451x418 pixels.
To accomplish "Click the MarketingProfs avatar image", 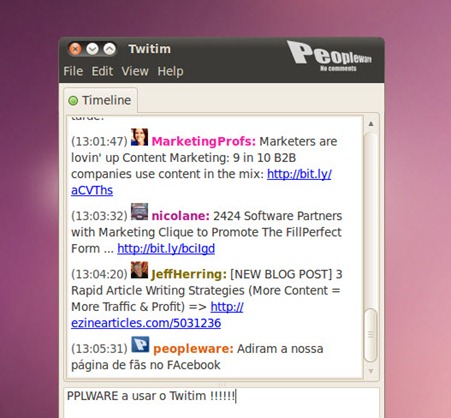I will [x=139, y=137].
